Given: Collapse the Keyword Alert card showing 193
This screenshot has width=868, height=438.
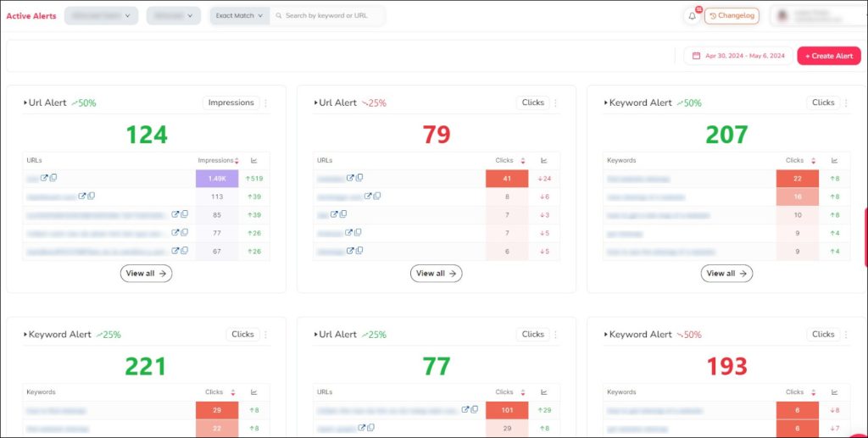Looking at the screenshot, I should tap(605, 335).
